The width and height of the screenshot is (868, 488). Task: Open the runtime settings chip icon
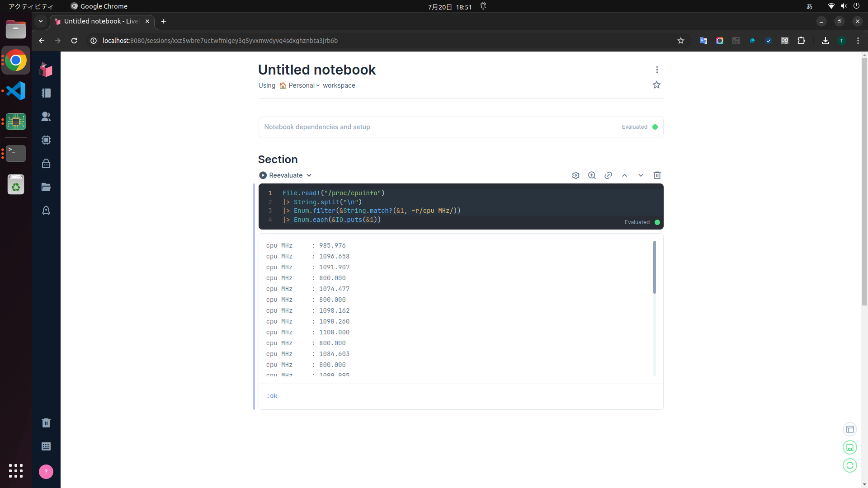click(46, 140)
